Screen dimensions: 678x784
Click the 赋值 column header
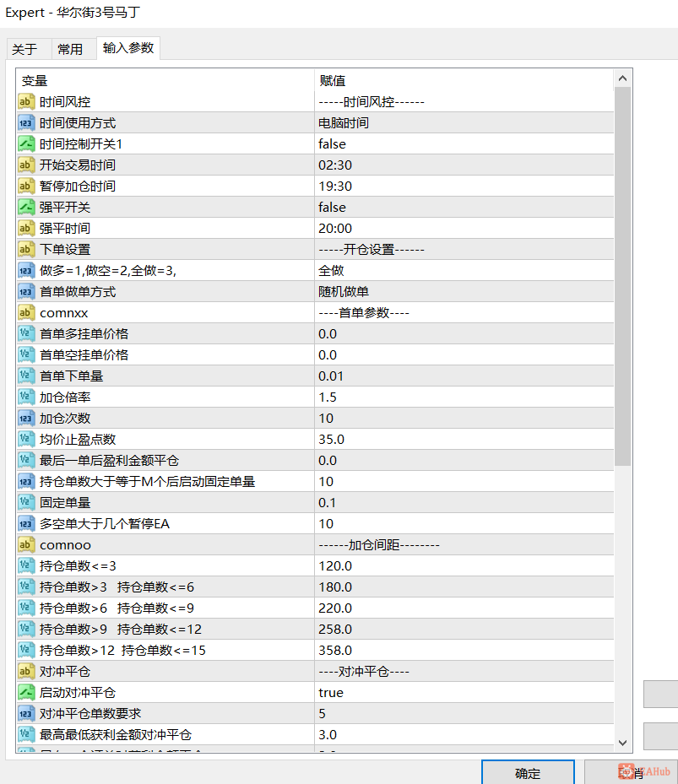point(464,80)
